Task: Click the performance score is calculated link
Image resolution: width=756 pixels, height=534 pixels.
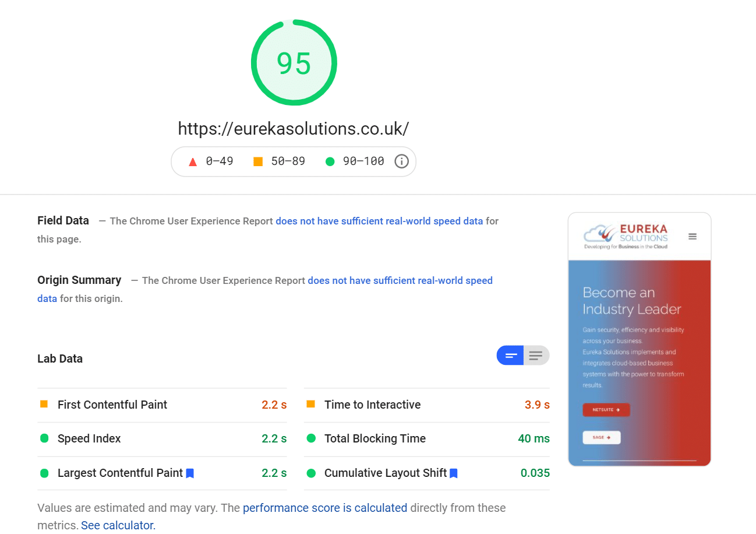Action: click(324, 508)
